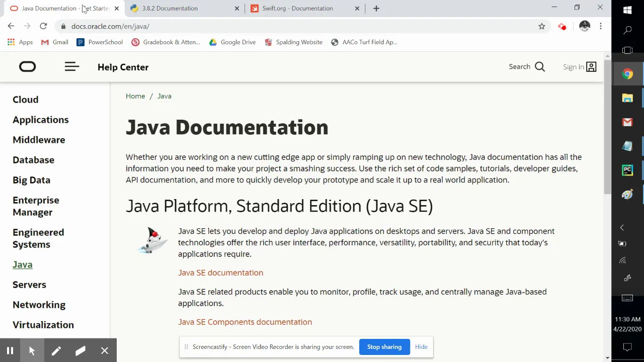Close the Screencastify drawing toolbar
The width and height of the screenshot is (644, 362).
[x=104, y=350]
